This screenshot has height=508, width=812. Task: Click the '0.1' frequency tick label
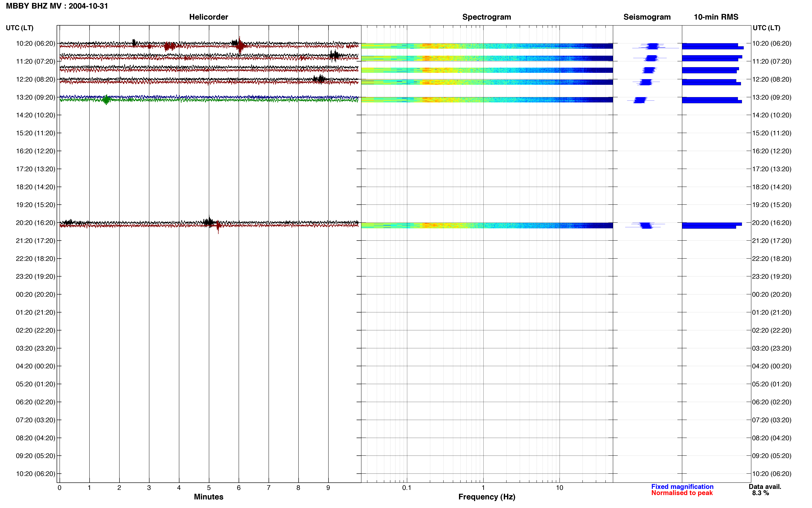407,488
